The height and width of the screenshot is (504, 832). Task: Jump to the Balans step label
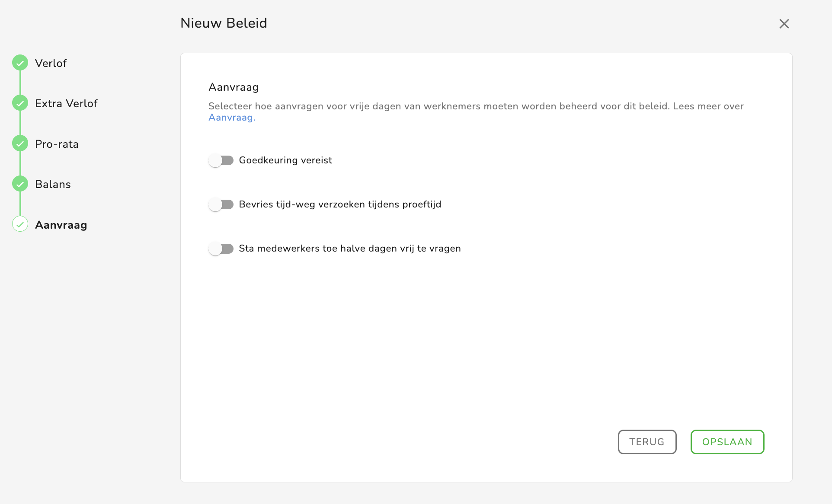pos(53,185)
